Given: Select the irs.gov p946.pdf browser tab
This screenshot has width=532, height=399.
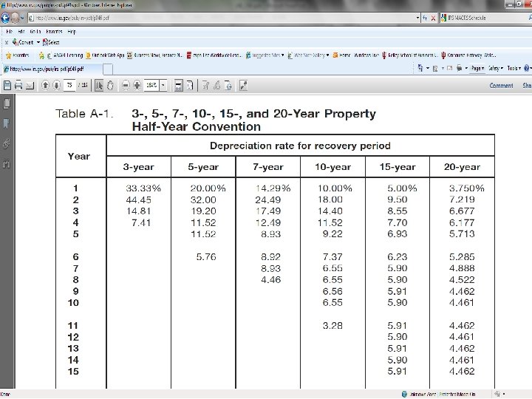Looking at the screenshot, I should (x=51, y=69).
